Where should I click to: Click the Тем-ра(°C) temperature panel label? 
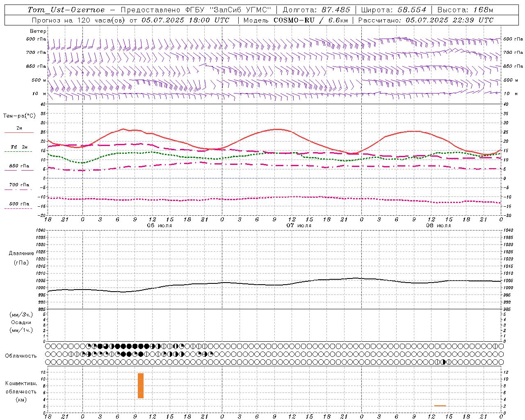point(19,116)
